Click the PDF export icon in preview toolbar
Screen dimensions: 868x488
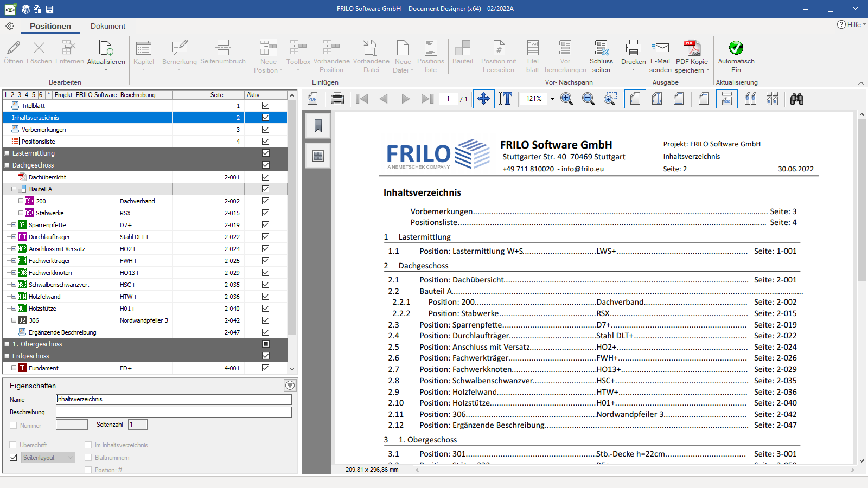point(312,99)
